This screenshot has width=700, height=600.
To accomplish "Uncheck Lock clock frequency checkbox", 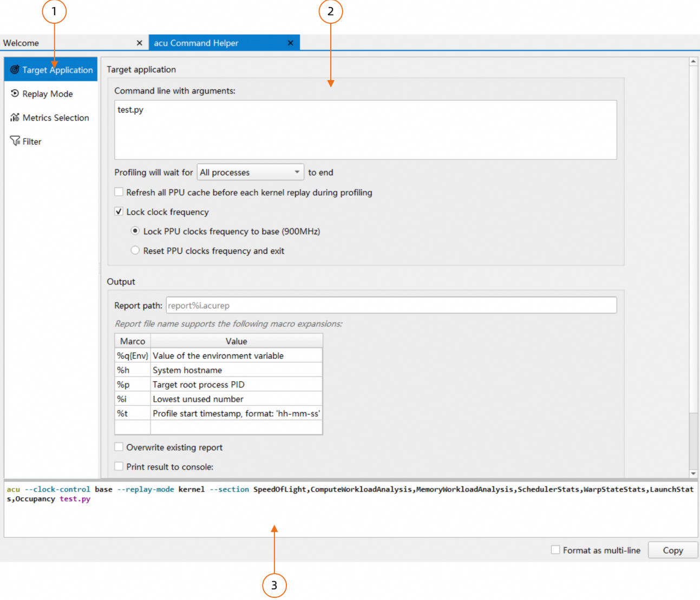I will tap(119, 212).
